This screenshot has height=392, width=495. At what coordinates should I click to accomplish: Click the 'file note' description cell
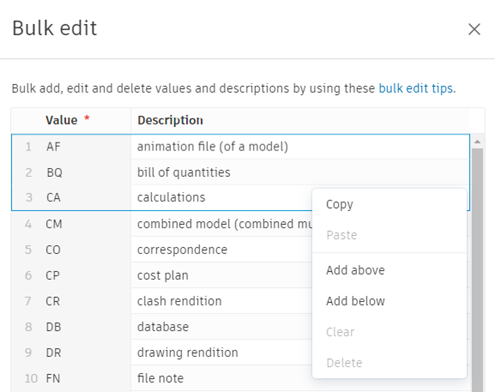(x=222, y=378)
